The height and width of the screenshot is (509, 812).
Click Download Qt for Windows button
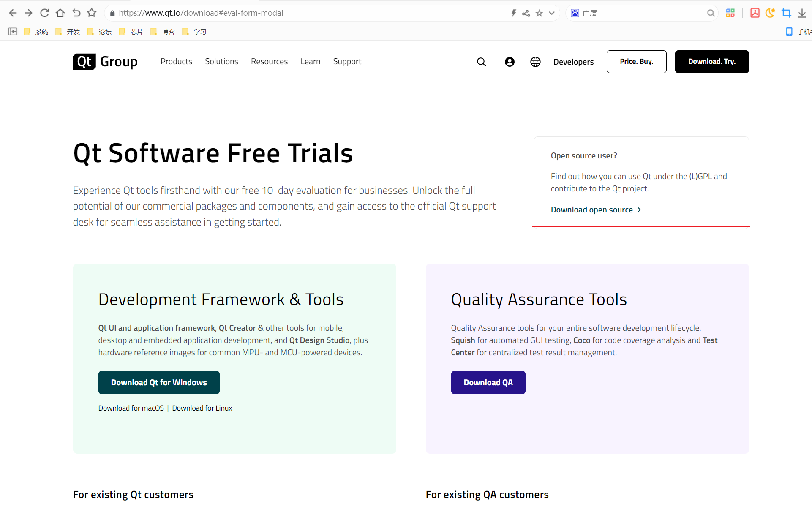(x=159, y=382)
